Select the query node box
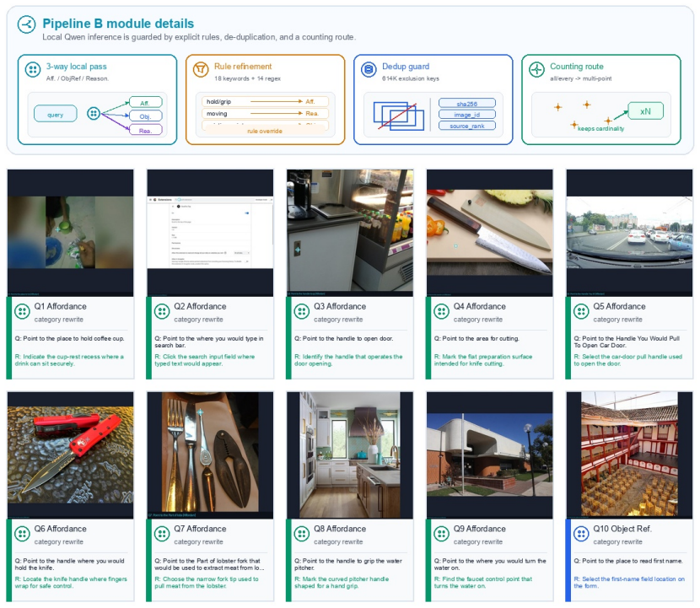 click(56, 115)
